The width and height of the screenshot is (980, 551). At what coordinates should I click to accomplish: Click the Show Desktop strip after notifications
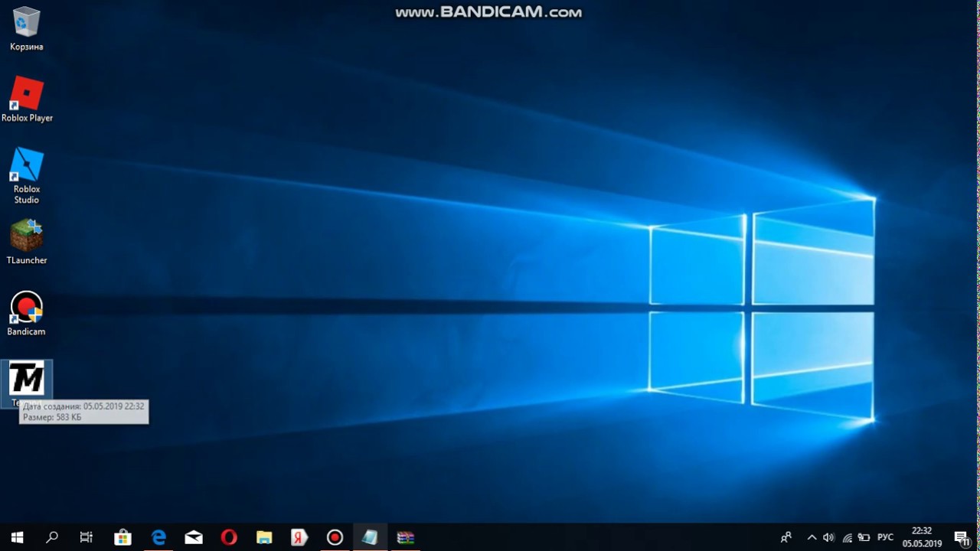pyautogui.click(x=978, y=537)
